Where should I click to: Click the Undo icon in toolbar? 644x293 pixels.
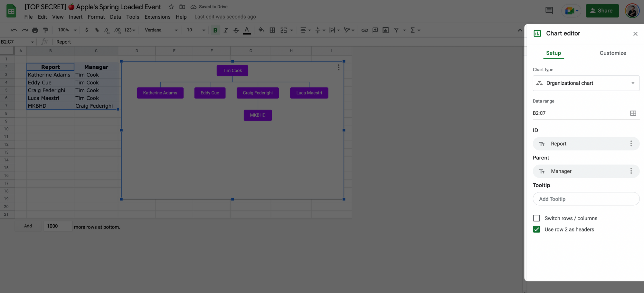14,30
